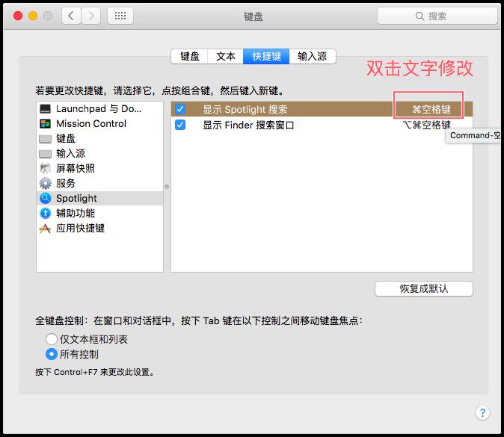Select the 服务 gear icon

click(x=46, y=183)
